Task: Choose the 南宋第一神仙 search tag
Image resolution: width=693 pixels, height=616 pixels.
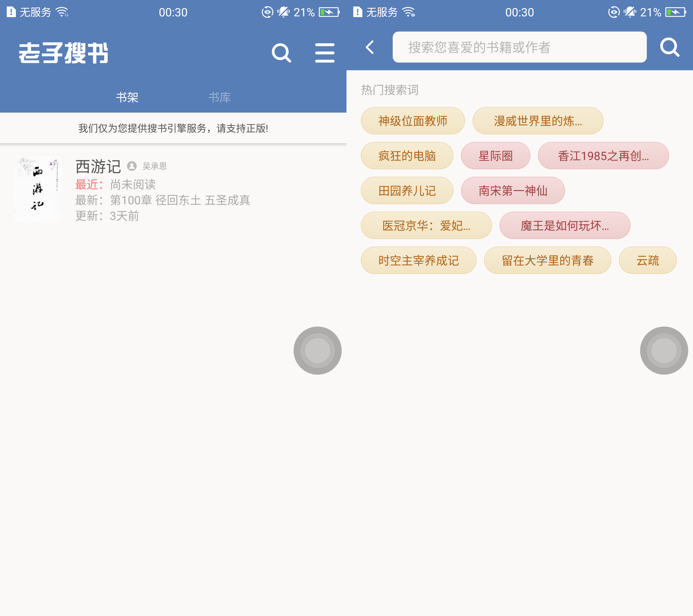Action: (x=513, y=191)
